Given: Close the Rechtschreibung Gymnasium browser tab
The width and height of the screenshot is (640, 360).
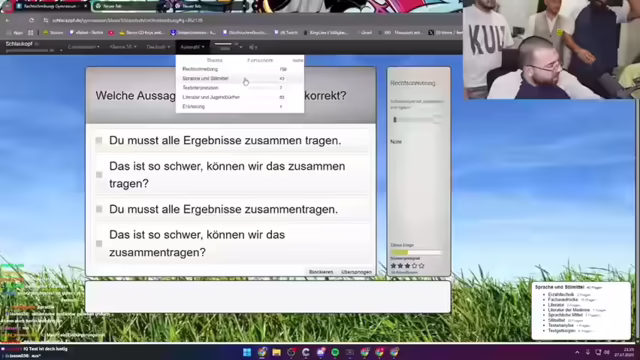Looking at the screenshot, I should [x=85, y=6].
